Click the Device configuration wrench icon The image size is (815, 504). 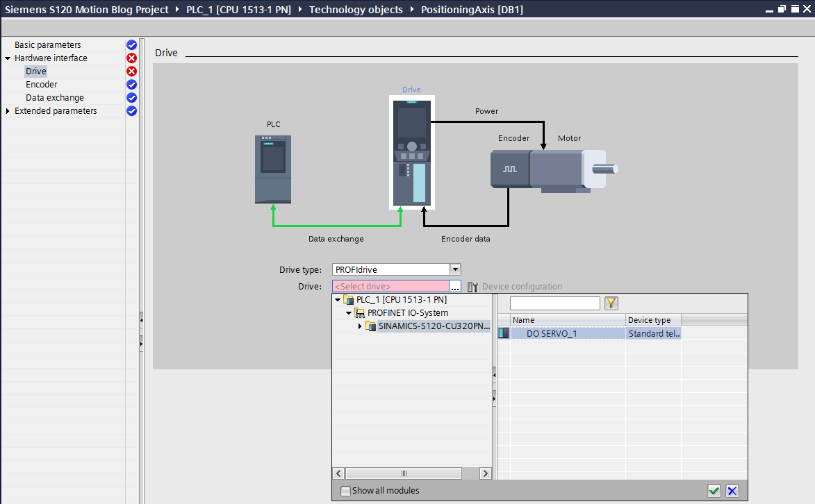click(x=472, y=287)
